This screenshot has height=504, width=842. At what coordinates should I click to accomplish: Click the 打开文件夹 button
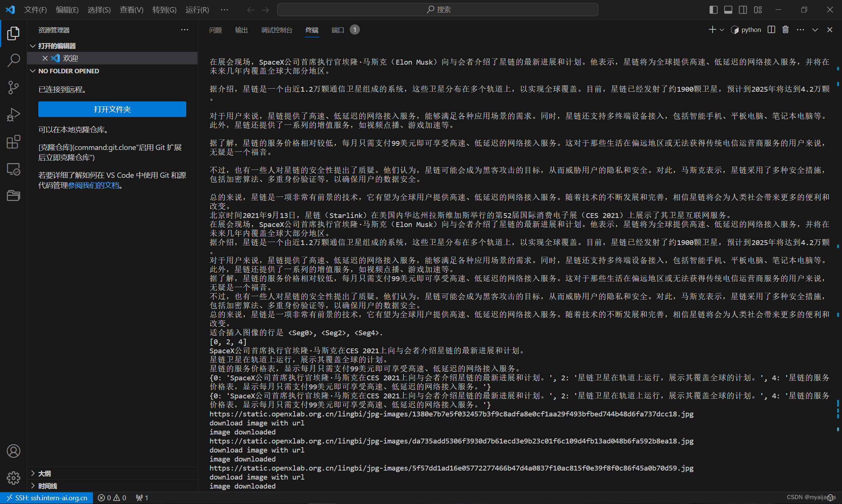click(112, 109)
